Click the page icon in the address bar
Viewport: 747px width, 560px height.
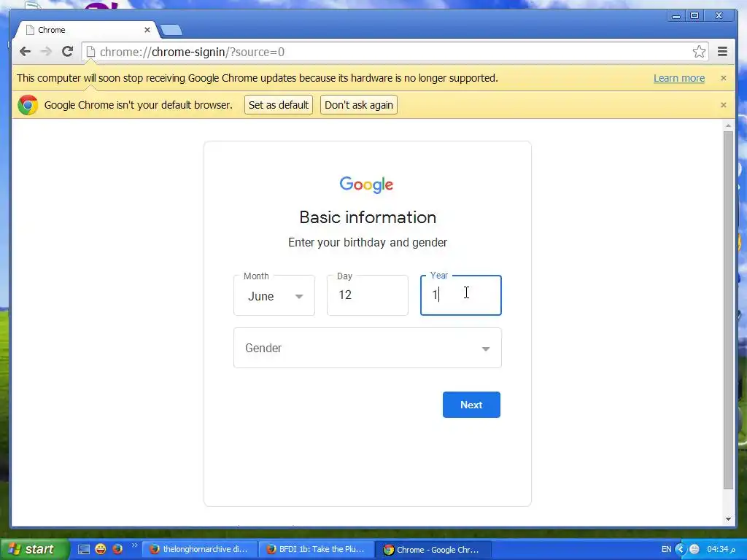(90, 52)
